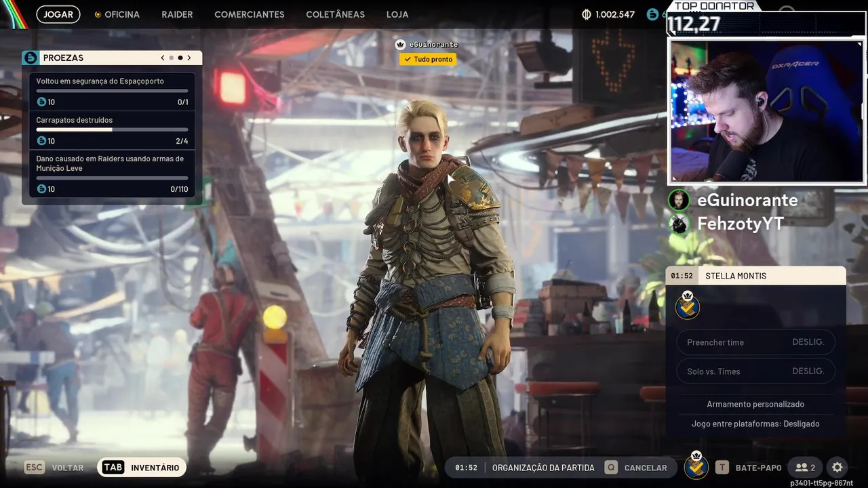This screenshot has height=488, width=868.
Task: Click the streamer webcam feed
Action: [x=766, y=111]
